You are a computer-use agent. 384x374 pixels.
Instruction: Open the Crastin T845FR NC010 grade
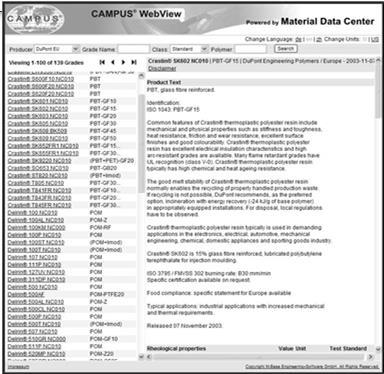pos(39,205)
